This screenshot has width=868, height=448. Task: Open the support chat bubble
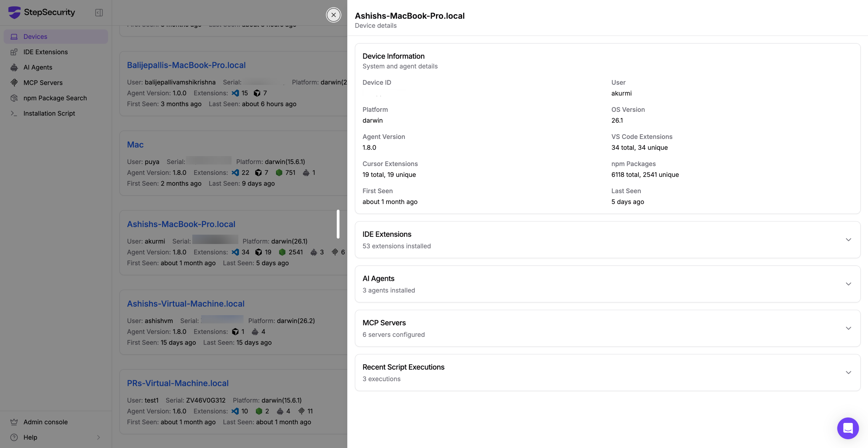(x=848, y=428)
